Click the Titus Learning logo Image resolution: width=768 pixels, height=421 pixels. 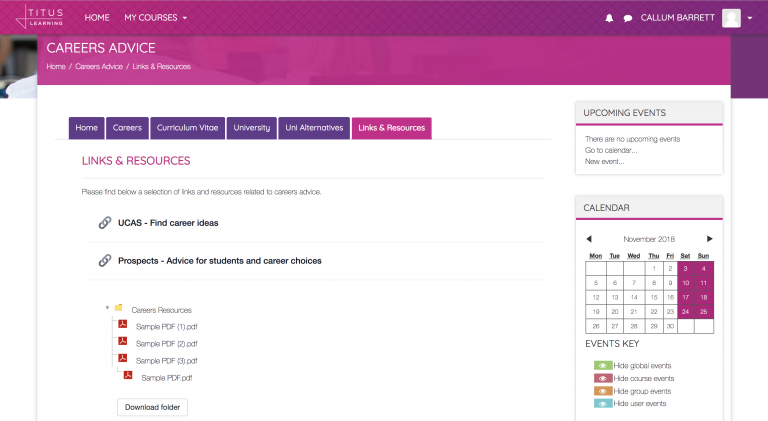(x=35, y=17)
